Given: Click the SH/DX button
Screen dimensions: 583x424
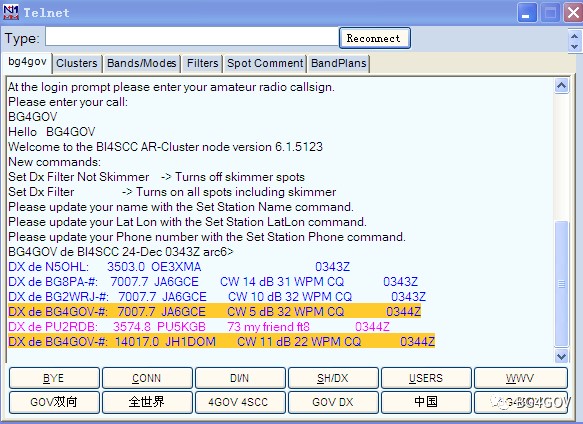Looking at the screenshot, I should pos(333,378).
